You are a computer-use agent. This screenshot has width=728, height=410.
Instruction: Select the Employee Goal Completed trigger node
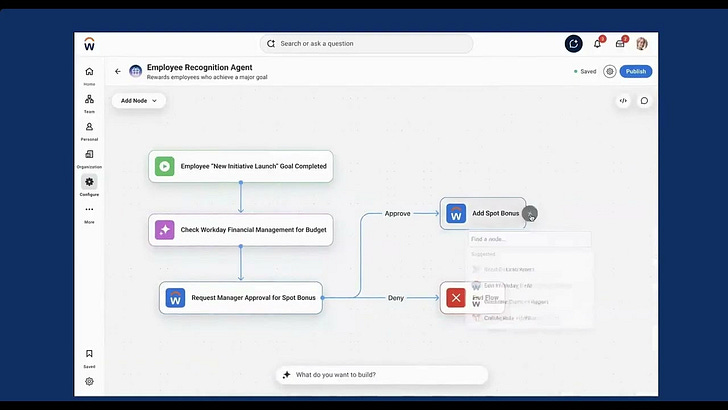(x=240, y=166)
